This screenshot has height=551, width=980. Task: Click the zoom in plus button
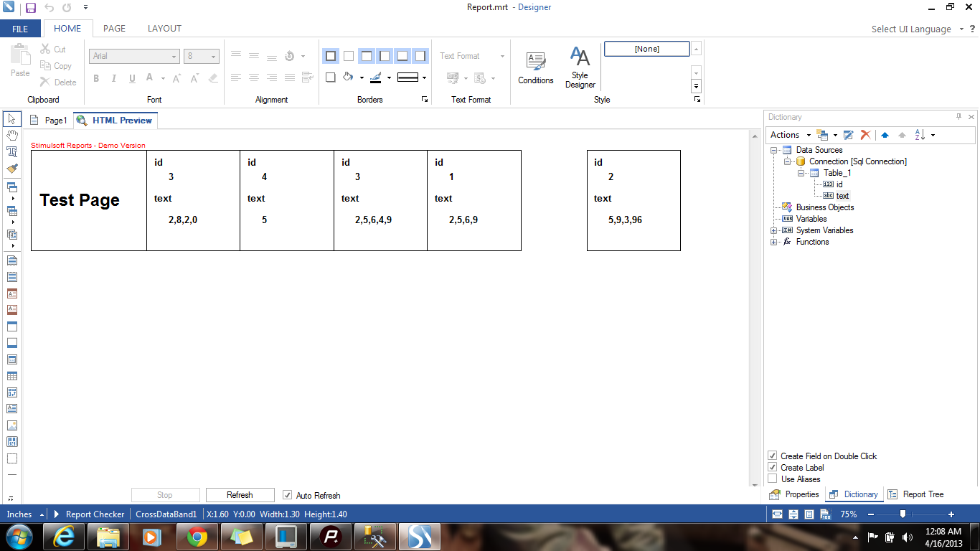coord(951,514)
